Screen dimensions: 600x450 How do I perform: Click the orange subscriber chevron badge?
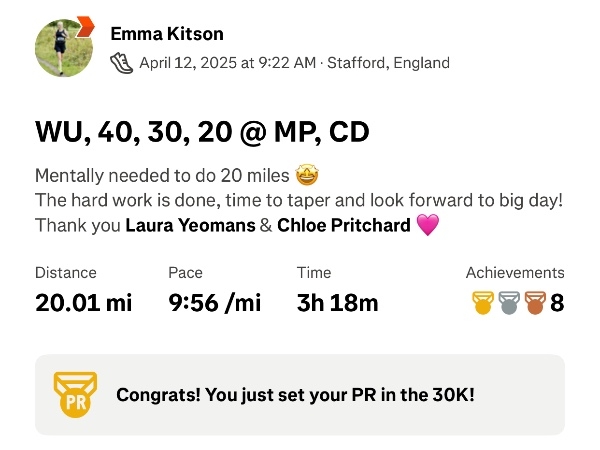point(85,27)
